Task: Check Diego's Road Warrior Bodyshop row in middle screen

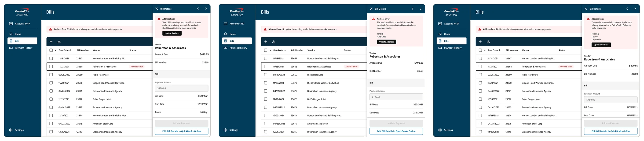Action: (266, 83)
